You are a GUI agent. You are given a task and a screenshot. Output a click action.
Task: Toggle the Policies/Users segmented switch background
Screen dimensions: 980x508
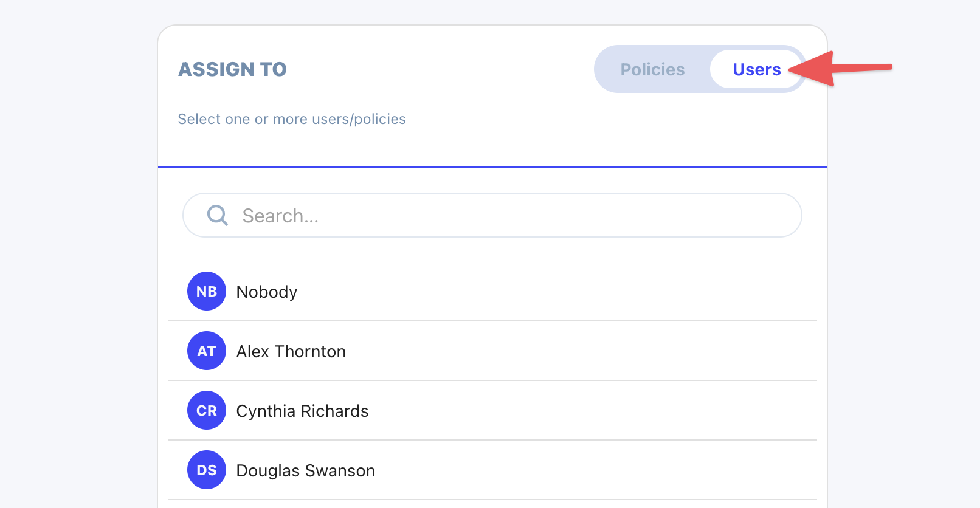[x=700, y=69]
